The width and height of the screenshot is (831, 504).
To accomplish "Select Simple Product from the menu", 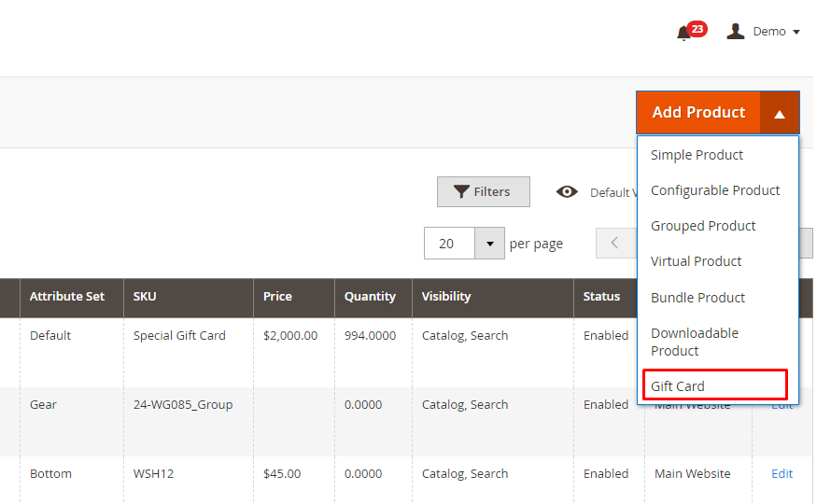I will point(697,155).
